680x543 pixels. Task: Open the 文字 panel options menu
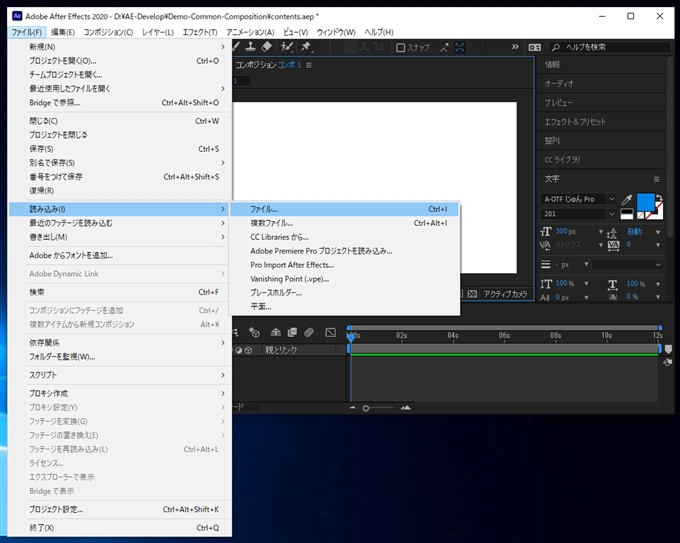(x=657, y=179)
